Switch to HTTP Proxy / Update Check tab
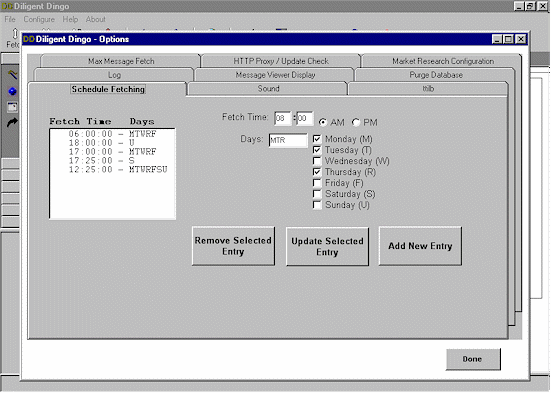 (x=281, y=61)
